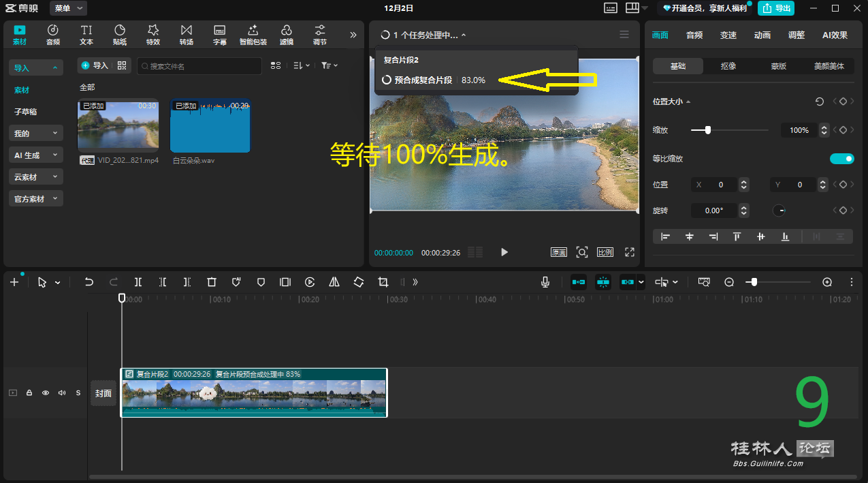Hide the track with the eye icon
This screenshot has width=868, height=483.
[x=46, y=393]
